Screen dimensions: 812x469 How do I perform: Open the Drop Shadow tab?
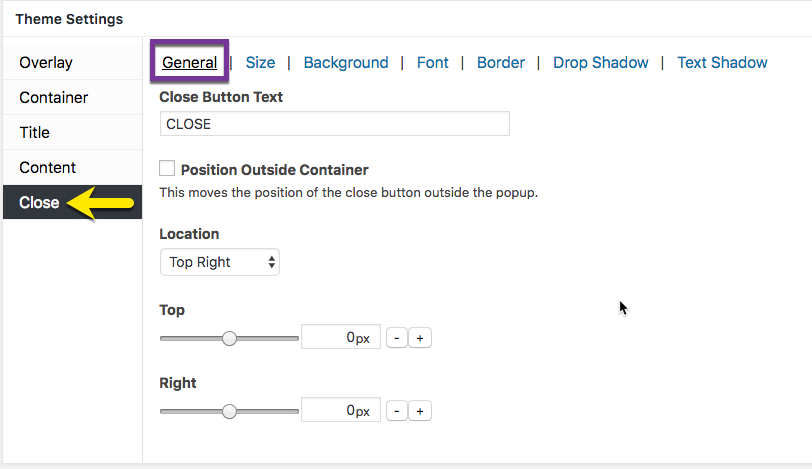coord(601,62)
